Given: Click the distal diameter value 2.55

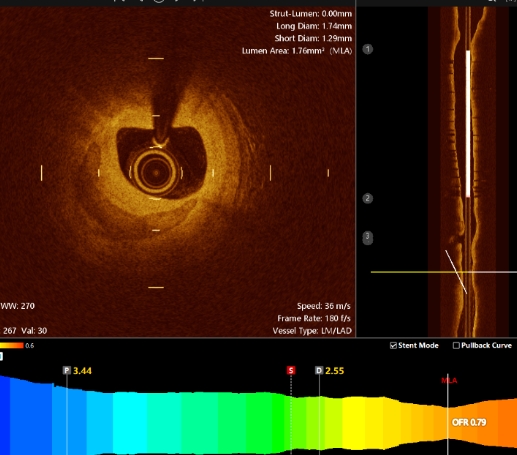Looking at the screenshot, I should [x=335, y=371].
